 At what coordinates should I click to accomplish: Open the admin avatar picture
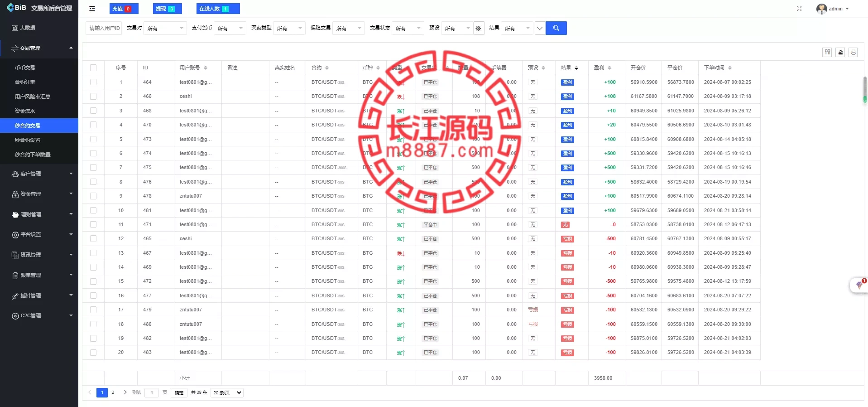(821, 9)
